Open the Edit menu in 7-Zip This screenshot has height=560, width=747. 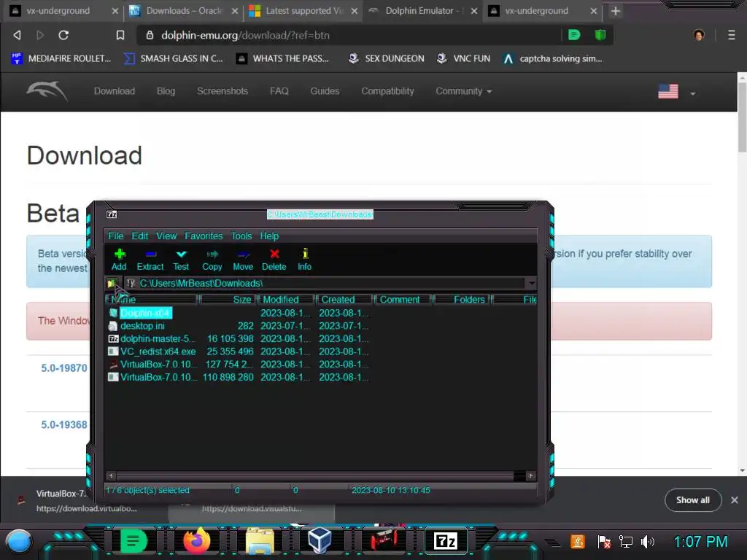coord(139,236)
